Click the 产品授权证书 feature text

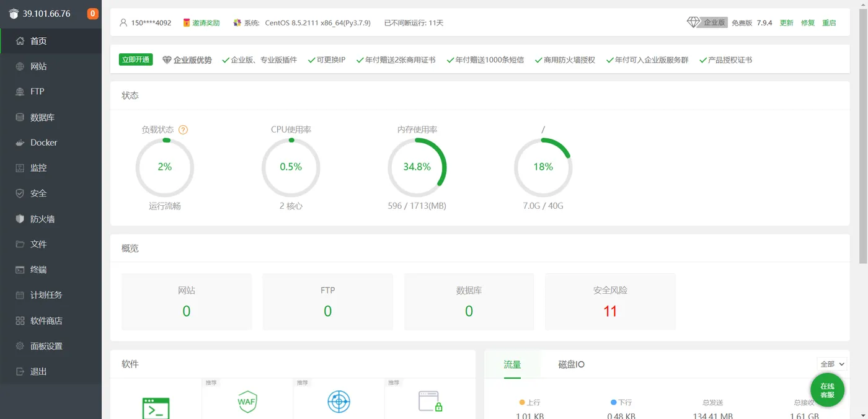(730, 60)
